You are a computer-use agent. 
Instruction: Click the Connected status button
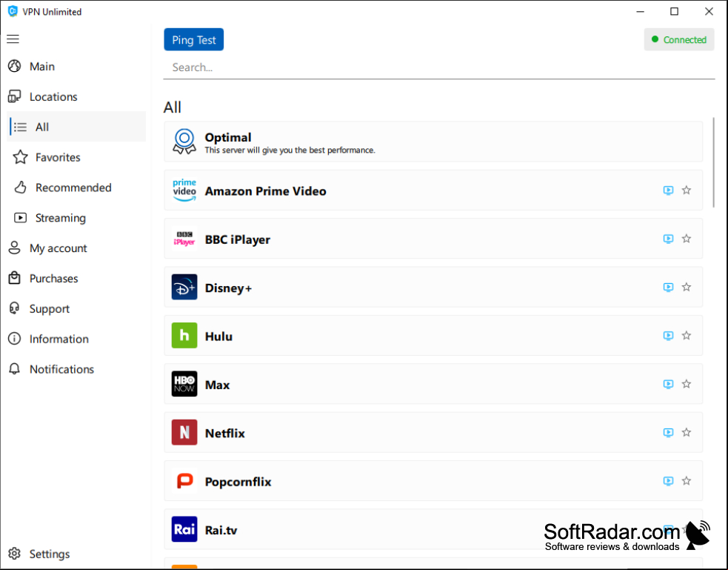(x=679, y=39)
